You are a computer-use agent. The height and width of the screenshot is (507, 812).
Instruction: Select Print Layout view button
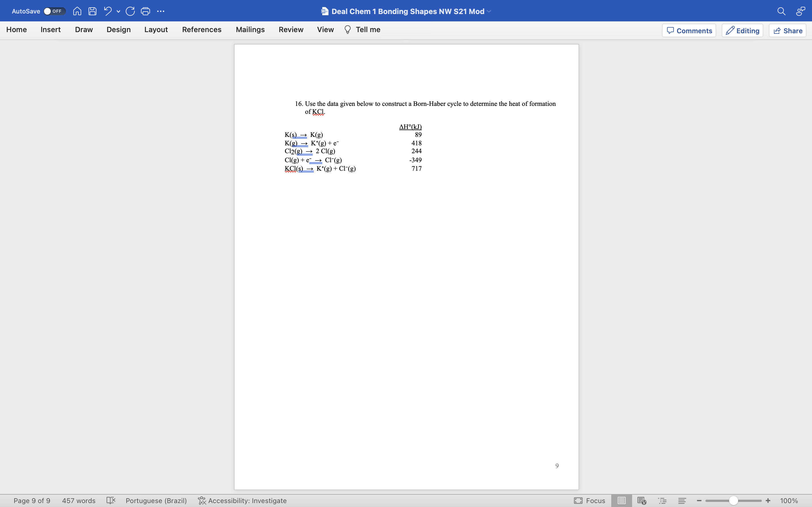[x=621, y=500]
